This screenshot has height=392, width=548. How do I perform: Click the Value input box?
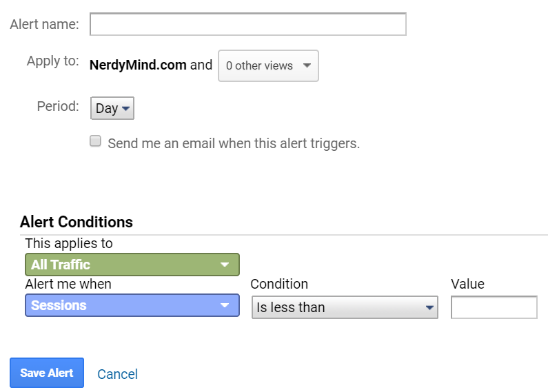point(494,307)
